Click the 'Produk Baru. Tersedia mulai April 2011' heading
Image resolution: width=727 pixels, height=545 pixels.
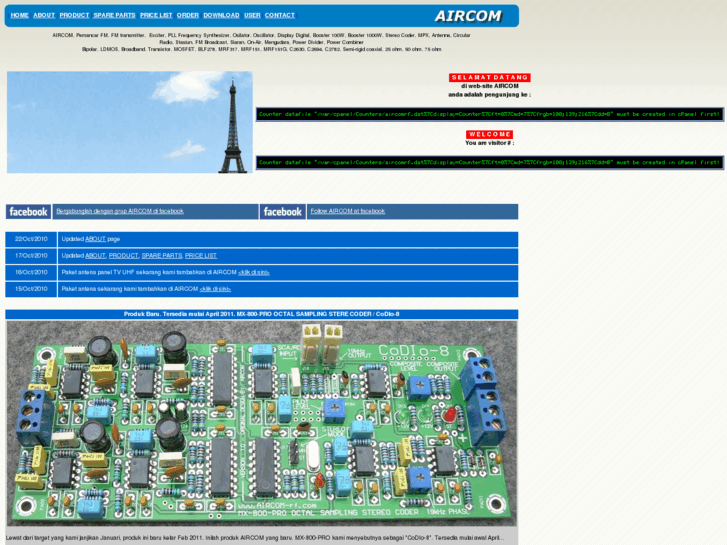261,314
